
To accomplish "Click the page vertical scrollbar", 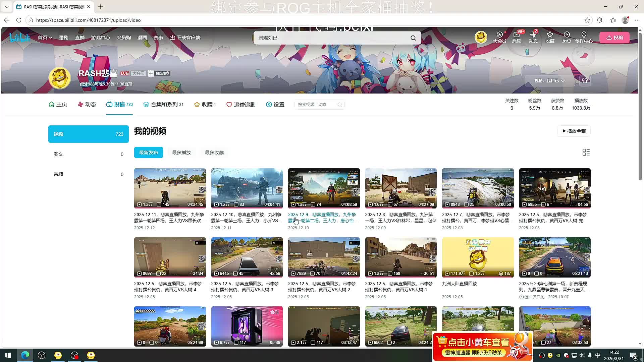I will 640,107.
